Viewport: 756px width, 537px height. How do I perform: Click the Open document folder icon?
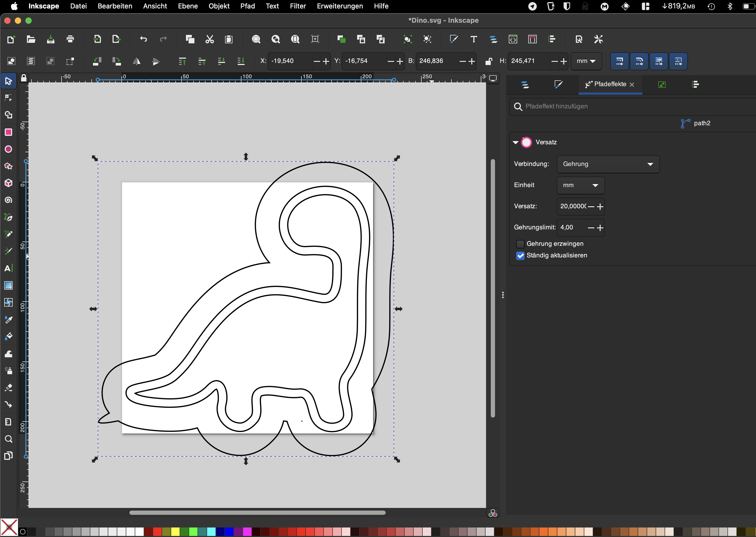31,39
